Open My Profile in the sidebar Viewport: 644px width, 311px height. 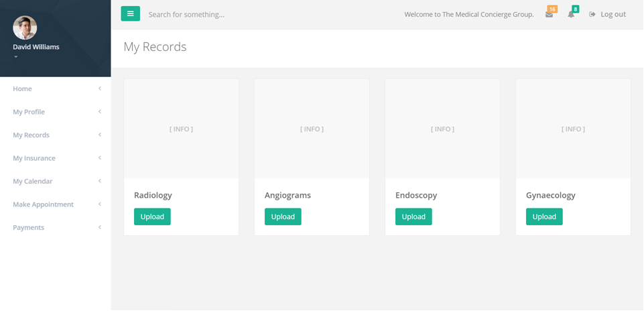(29, 112)
